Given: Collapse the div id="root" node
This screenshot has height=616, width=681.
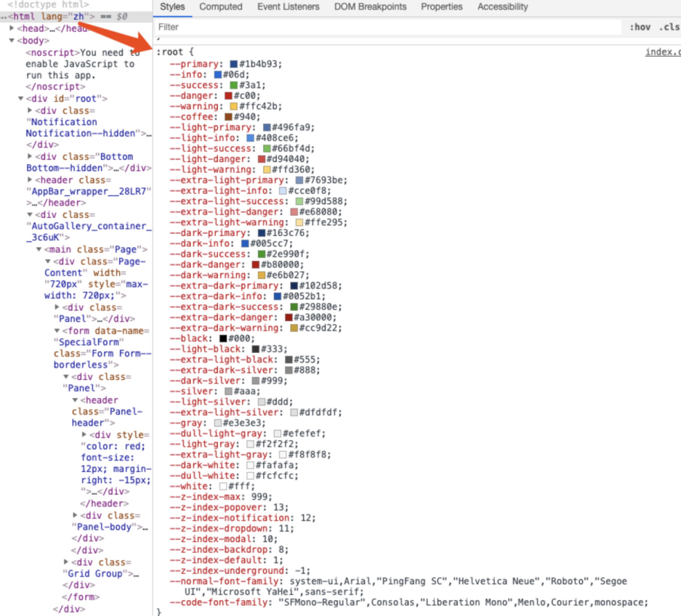Looking at the screenshot, I should [21, 99].
